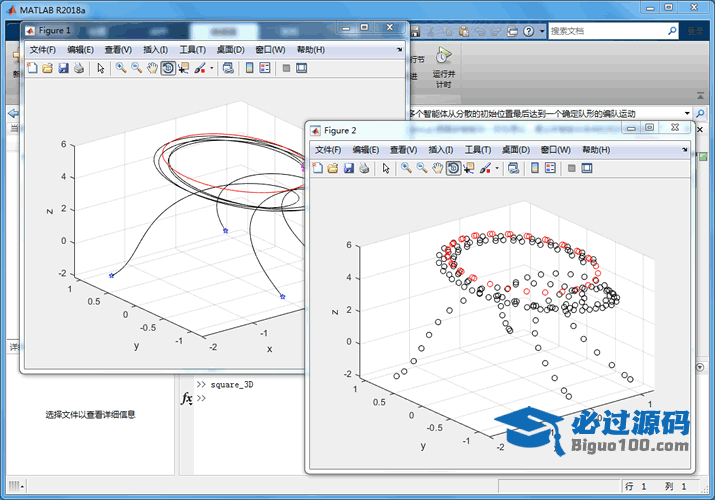Viewport: 715px width, 500px height.
Task: Select the Edit Plot arrow in Figure 1
Action: coord(101,68)
